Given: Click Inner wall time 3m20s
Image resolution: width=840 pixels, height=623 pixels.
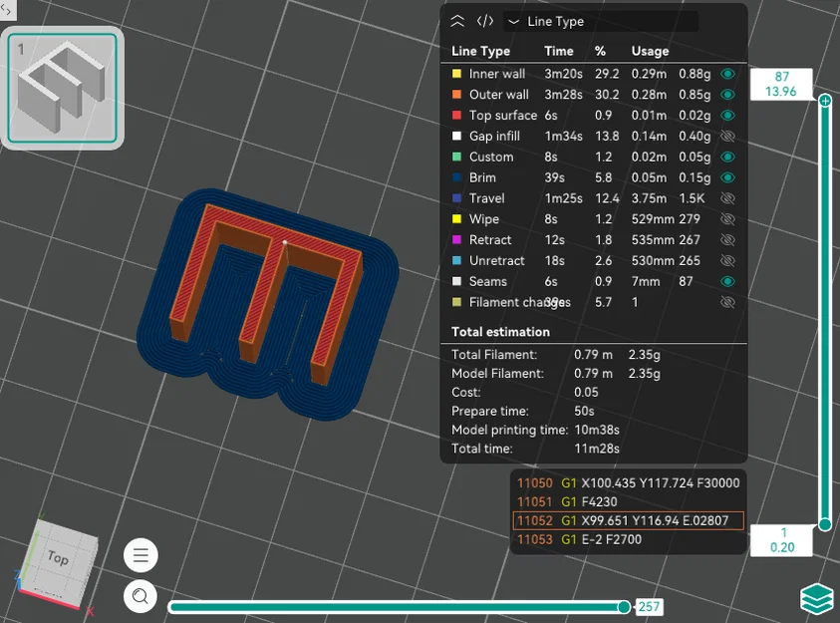Looking at the screenshot, I should pyautogui.click(x=563, y=74).
